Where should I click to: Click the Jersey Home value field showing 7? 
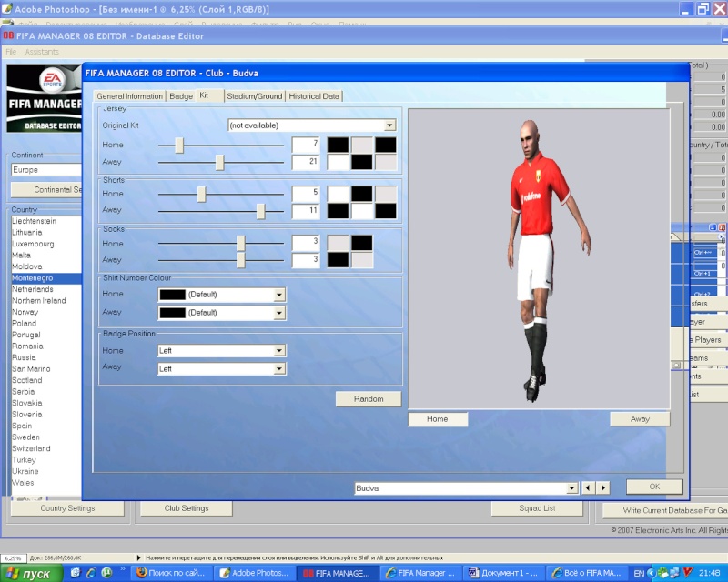(x=306, y=145)
